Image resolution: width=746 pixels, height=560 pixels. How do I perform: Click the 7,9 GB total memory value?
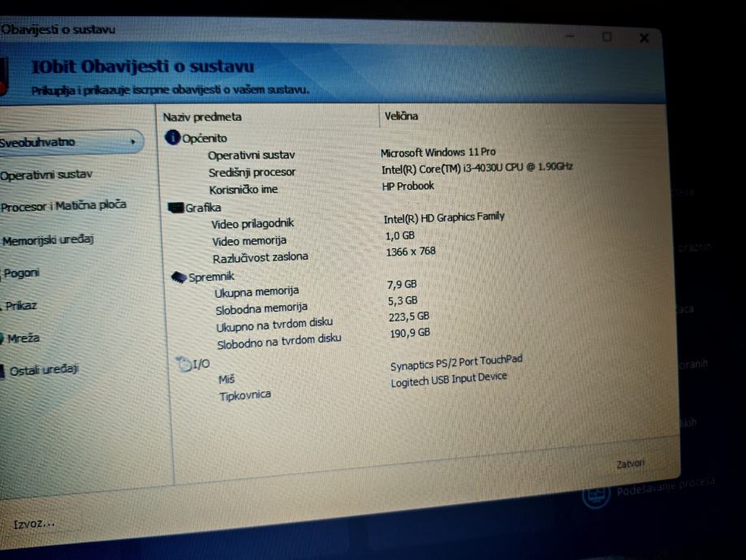click(402, 285)
